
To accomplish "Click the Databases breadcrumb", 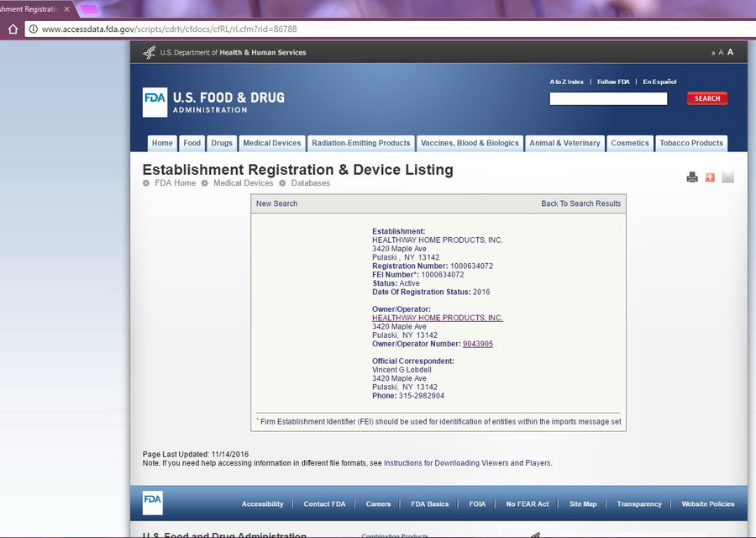I will (x=311, y=183).
